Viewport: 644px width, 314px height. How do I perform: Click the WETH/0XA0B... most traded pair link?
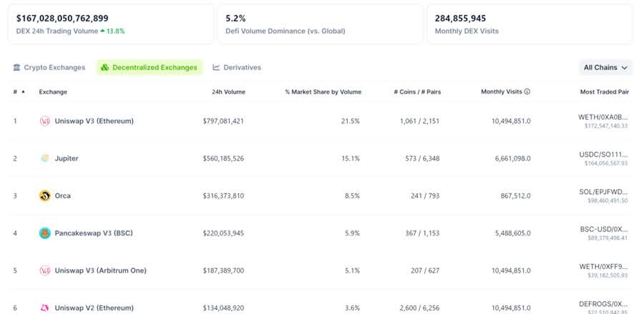602,117
